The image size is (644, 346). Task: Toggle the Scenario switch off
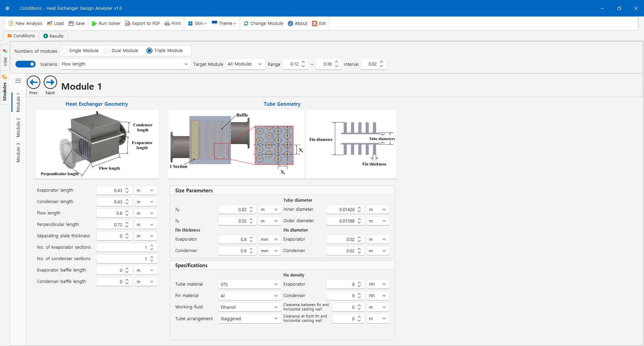pos(26,64)
